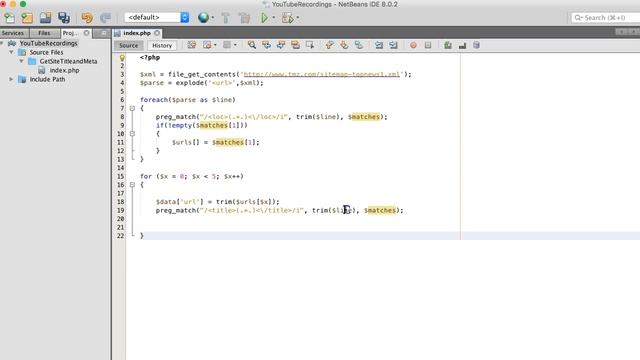Close the index.php editor tab
Viewport: 640px width, 360px height.
tap(157, 33)
